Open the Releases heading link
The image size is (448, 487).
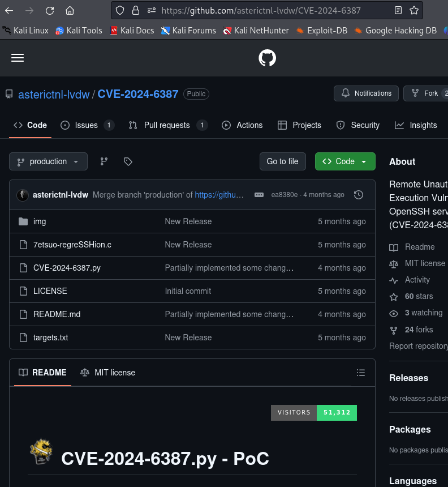coord(408,378)
